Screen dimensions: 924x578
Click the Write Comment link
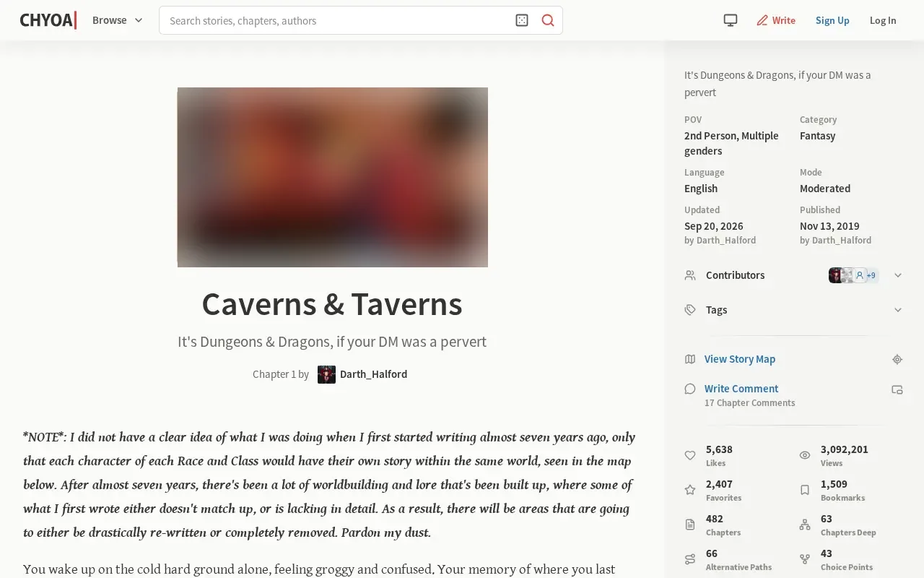click(741, 389)
